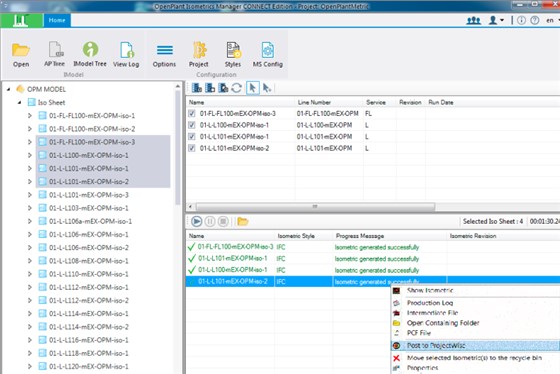Screen dimensions: 560x374
Task: Stop the isometric generation
Action: click(223, 221)
